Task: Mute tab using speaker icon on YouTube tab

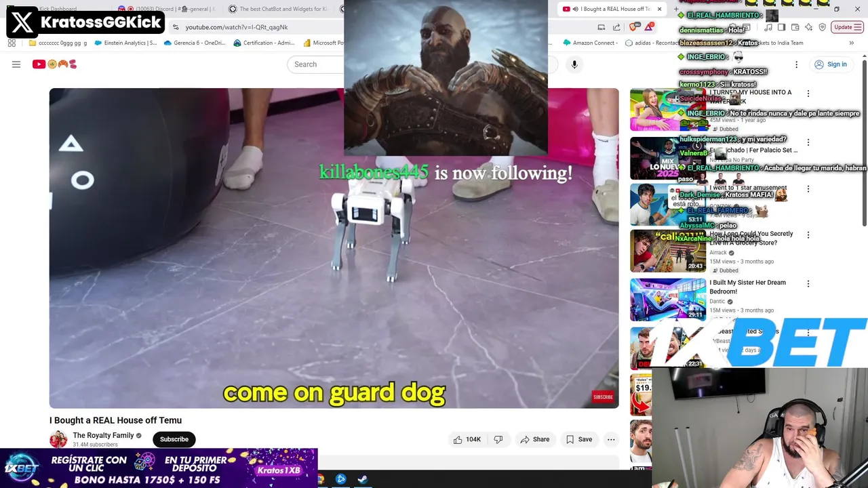Action: [x=575, y=9]
